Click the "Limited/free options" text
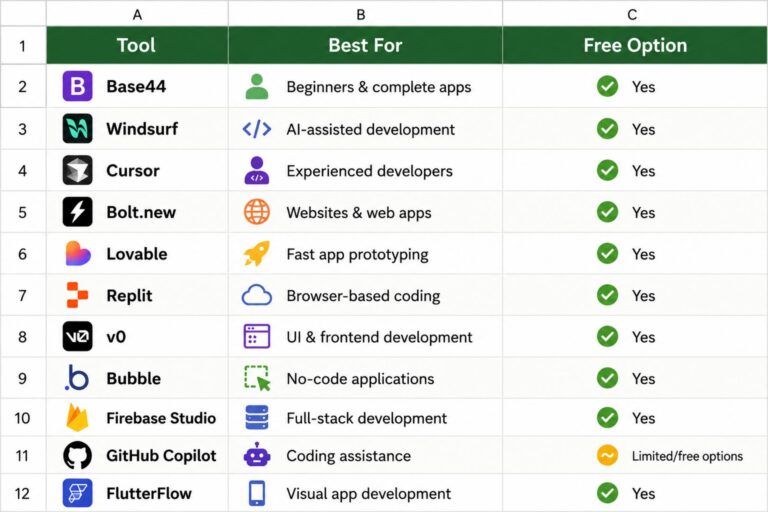This screenshot has height=512, width=768. click(687, 456)
